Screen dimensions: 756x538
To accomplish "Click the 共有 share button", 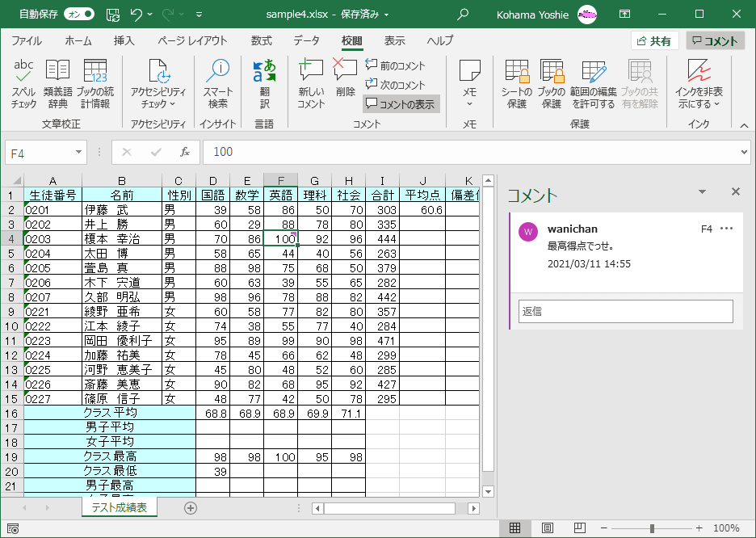I will coord(654,41).
